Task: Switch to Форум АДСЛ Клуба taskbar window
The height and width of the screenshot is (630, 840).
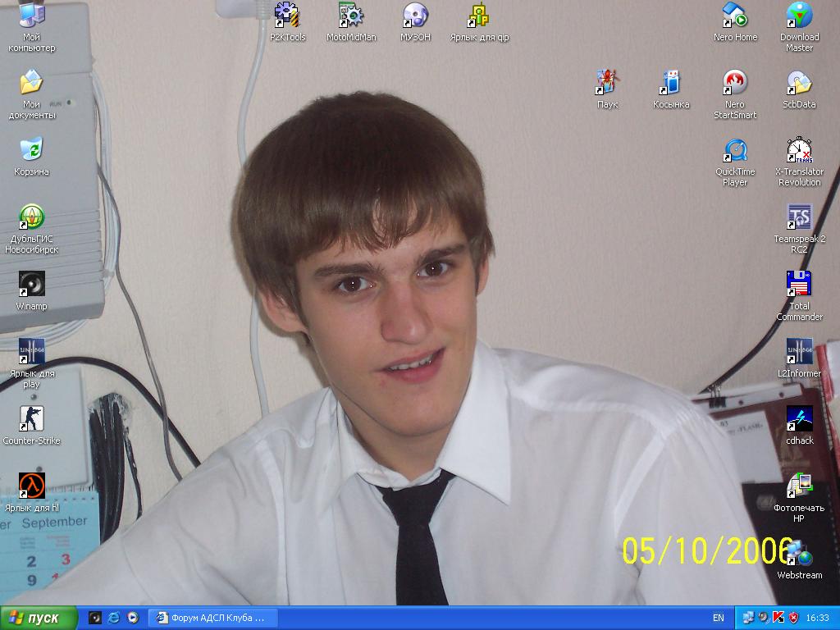Action: click(212, 618)
